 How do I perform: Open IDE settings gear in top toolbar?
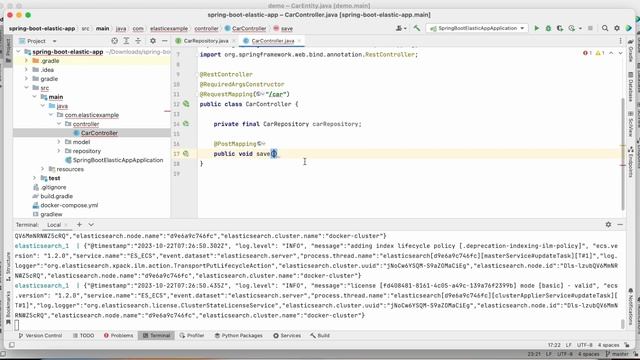(x=617, y=28)
